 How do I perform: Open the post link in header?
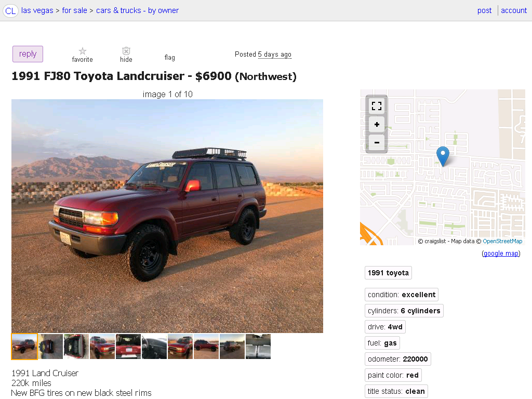coord(484,10)
